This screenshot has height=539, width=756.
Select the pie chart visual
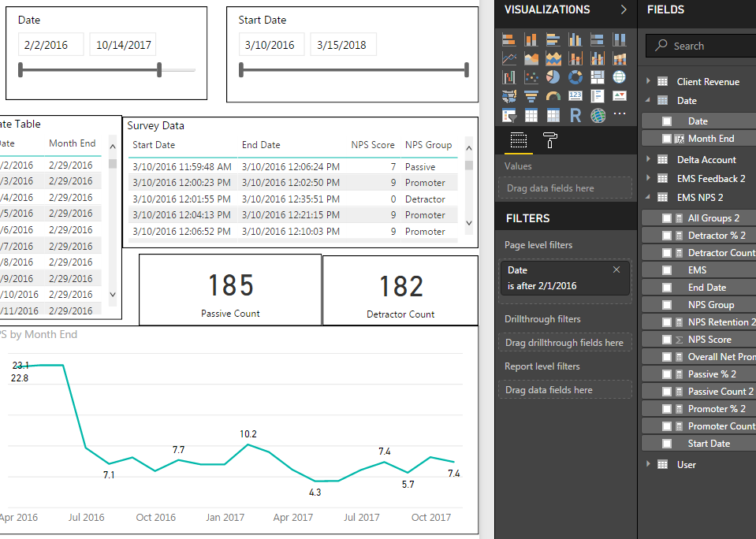(553, 77)
